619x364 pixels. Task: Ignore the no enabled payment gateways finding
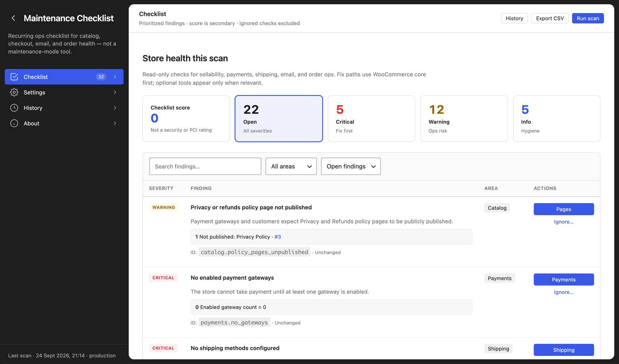[x=564, y=292]
